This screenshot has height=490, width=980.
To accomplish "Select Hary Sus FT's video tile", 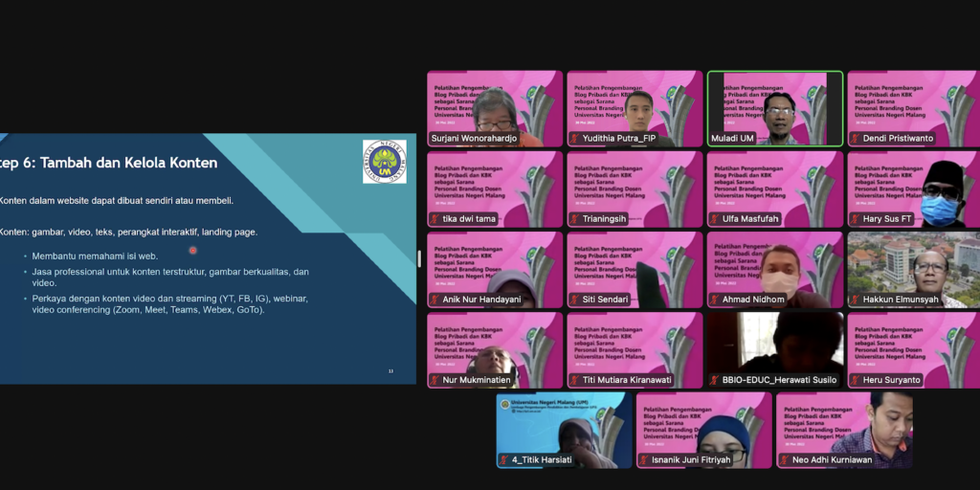I will (x=914, y=186).
